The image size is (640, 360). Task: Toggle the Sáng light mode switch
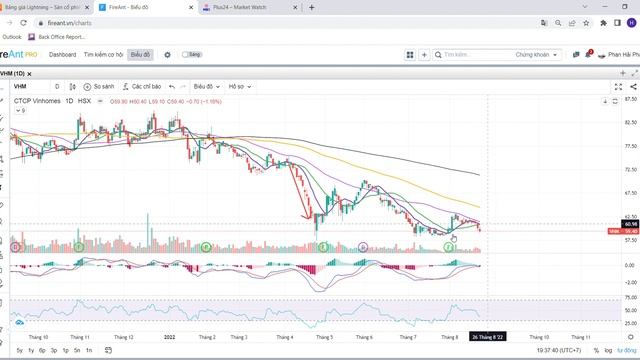191,54
